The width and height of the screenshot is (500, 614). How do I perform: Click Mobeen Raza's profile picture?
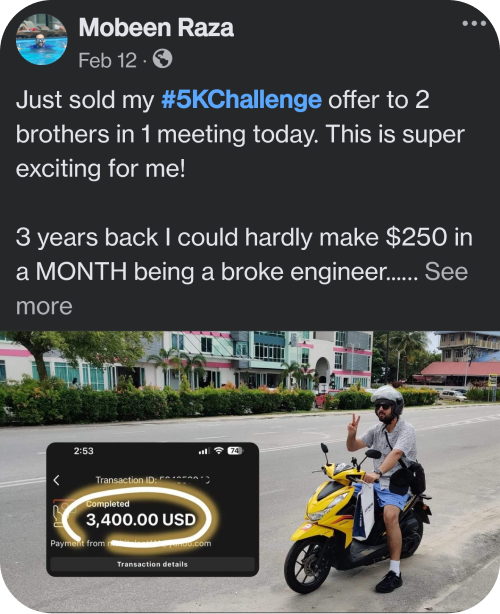point(42,39)
